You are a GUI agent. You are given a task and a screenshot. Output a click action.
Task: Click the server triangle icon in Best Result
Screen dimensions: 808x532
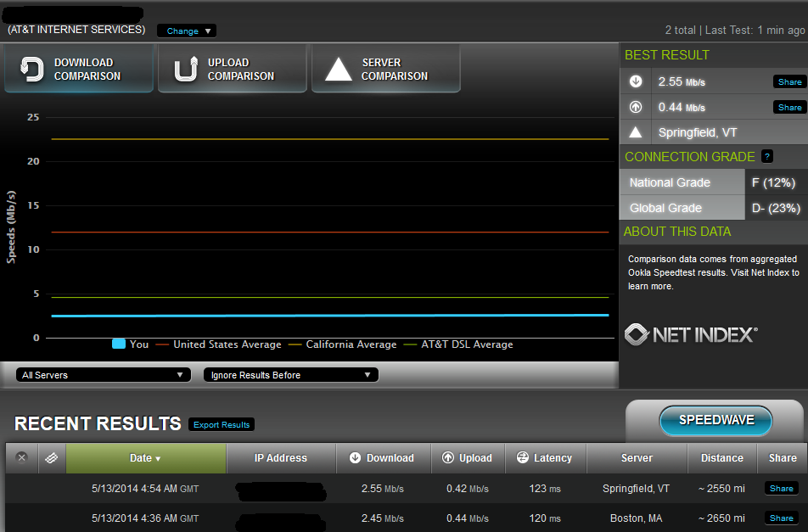[636, 132]
